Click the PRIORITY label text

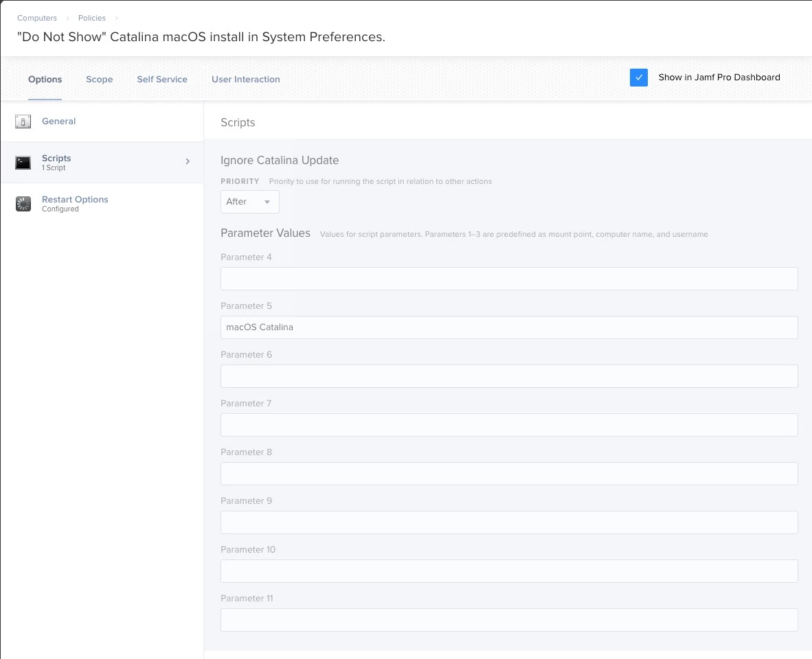pos(240,181)
